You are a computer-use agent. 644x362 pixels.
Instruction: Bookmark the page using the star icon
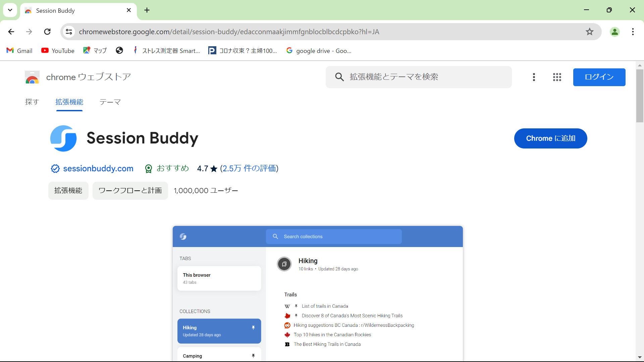tap(590, 32)
